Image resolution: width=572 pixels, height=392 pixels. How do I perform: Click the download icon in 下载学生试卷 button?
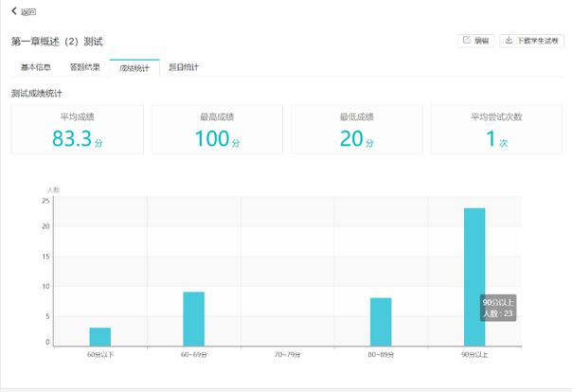coord(509,40)
